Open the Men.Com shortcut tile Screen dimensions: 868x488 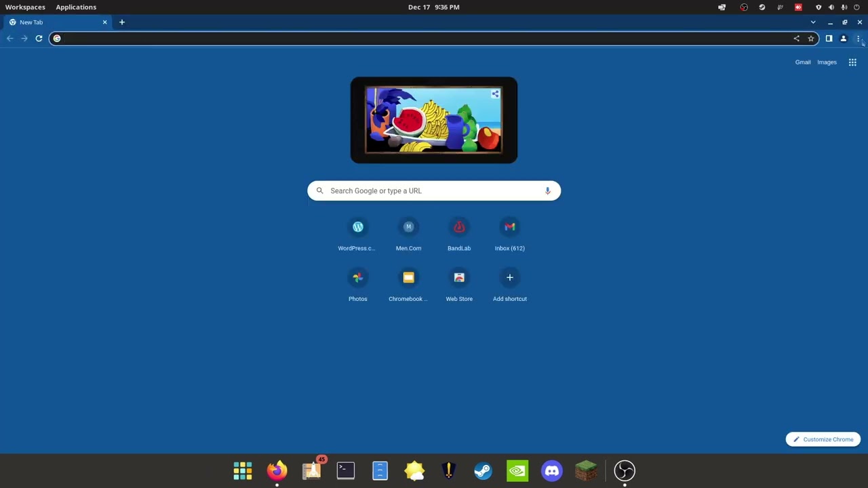(x=408, y=235)
